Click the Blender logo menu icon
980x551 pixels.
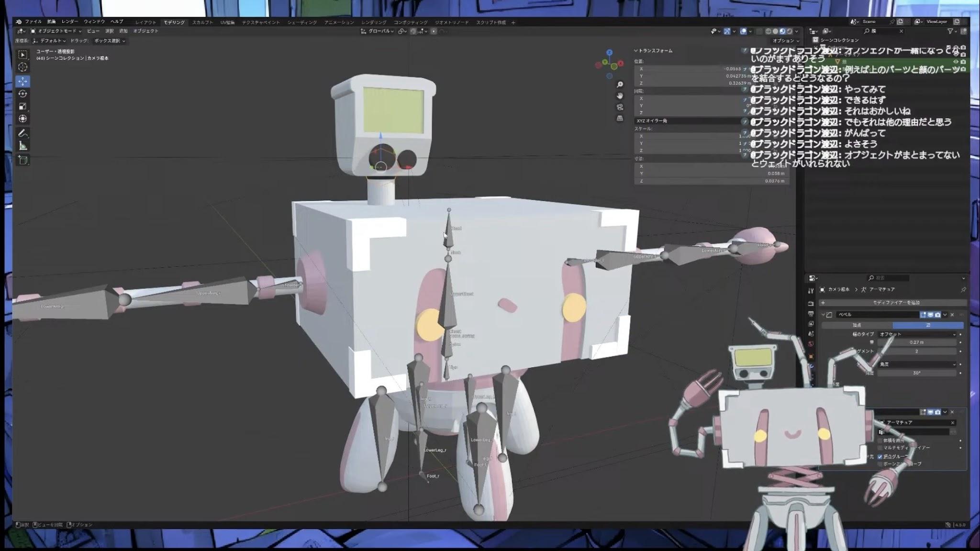tap(18, 22)
